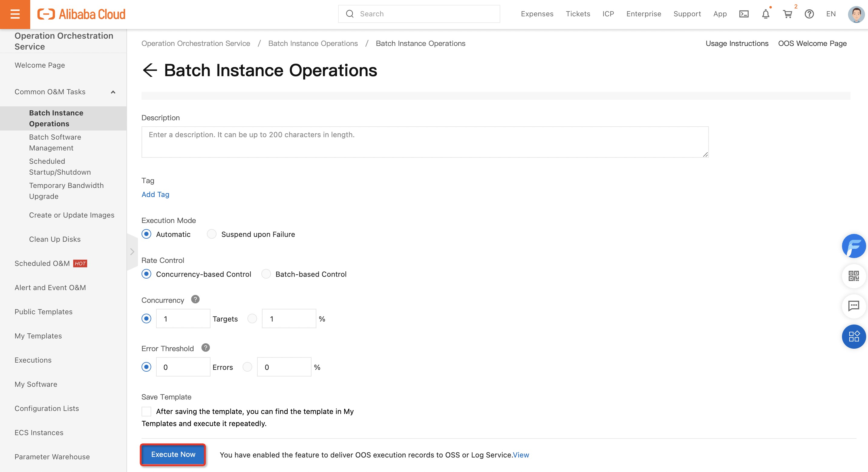The image size is (868, 472).
Task: Click the help question mark in header
Action: click(809, 14)
